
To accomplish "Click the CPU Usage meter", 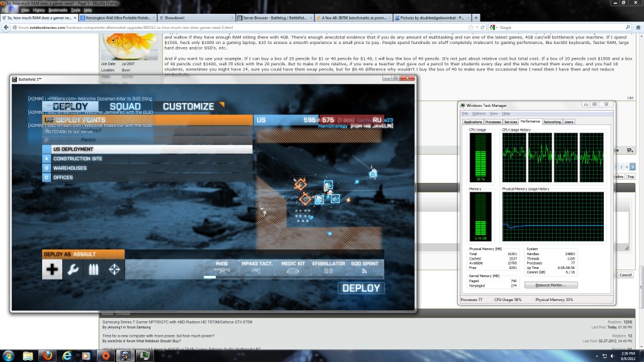I will 480,157.
